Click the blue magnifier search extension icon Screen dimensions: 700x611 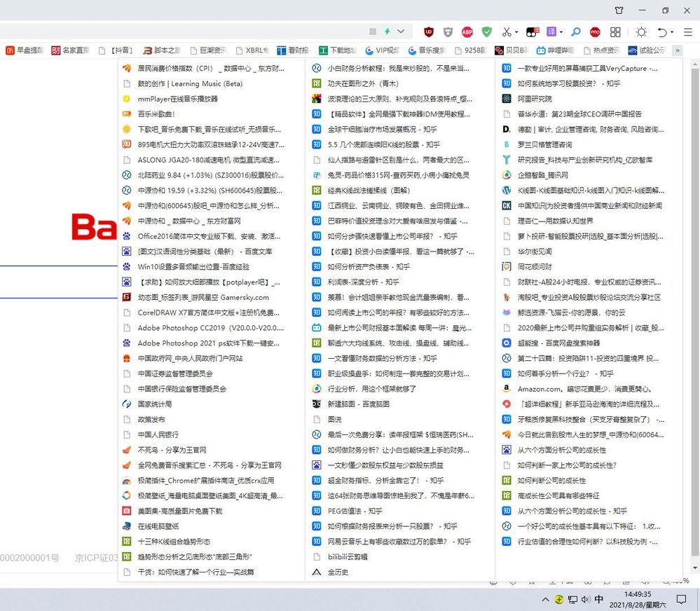coord(576,32)
